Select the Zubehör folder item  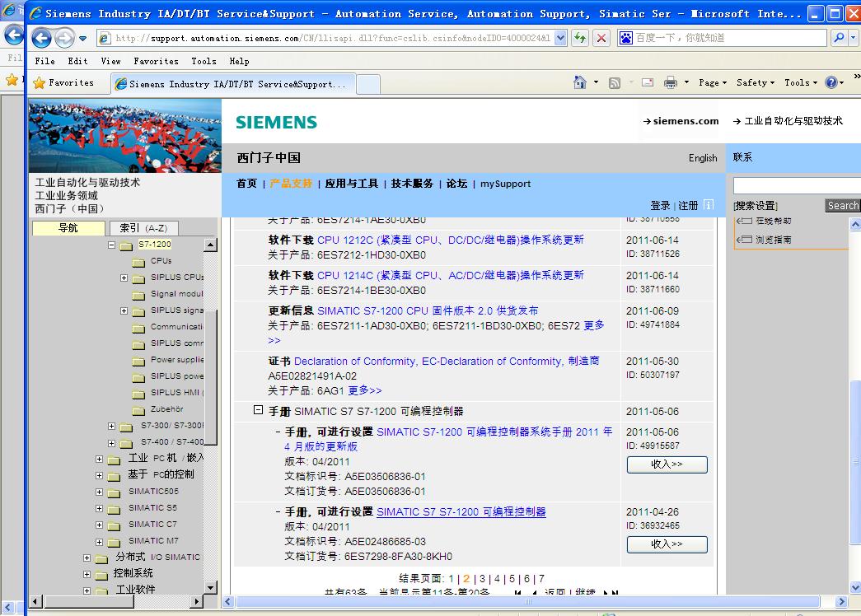167,409
